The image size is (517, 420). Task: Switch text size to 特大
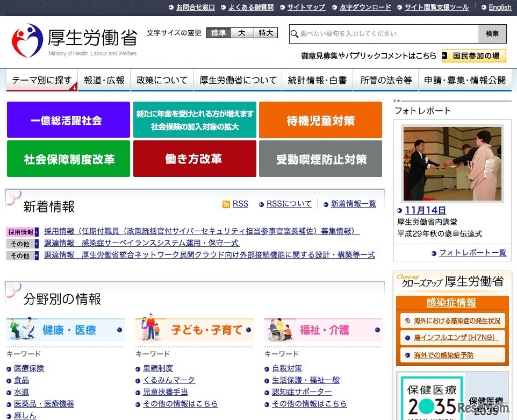(265, 33)
